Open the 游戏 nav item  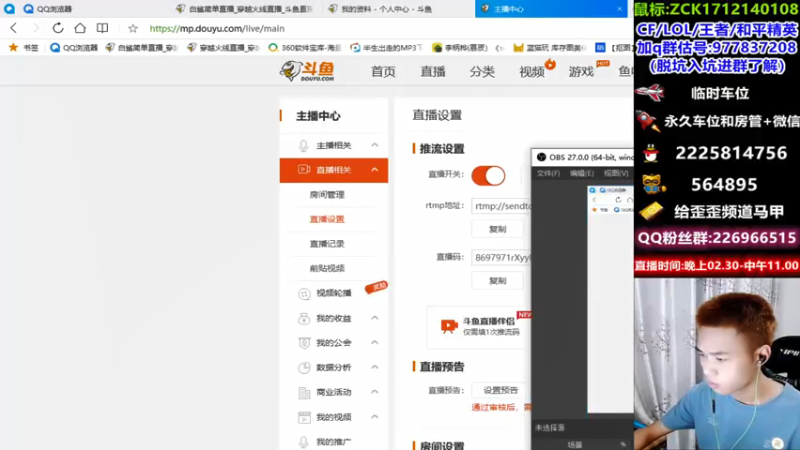[581, 71]
